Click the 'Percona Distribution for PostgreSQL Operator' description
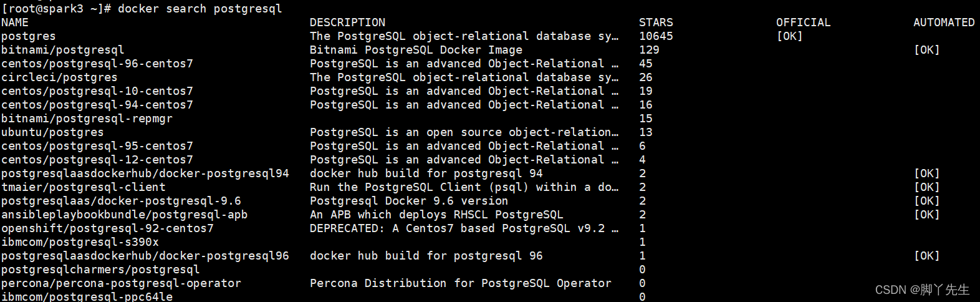The width and height of the screenshot is (980, 302). point(460,283)
